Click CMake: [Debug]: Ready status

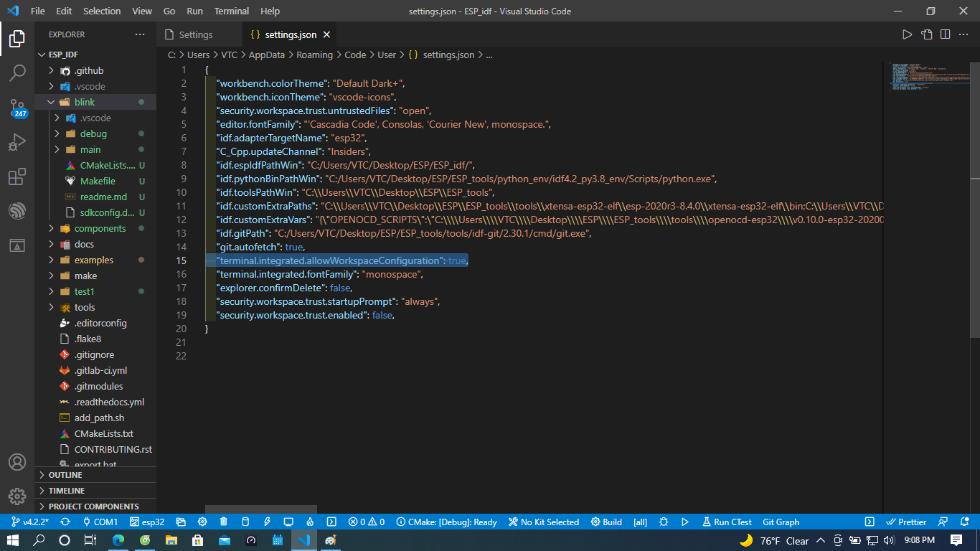(x=446, y=522)
